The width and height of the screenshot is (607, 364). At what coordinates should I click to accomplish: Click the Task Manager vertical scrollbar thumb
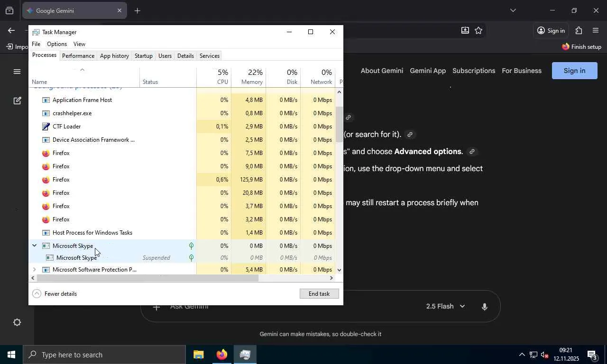(339, 124)
